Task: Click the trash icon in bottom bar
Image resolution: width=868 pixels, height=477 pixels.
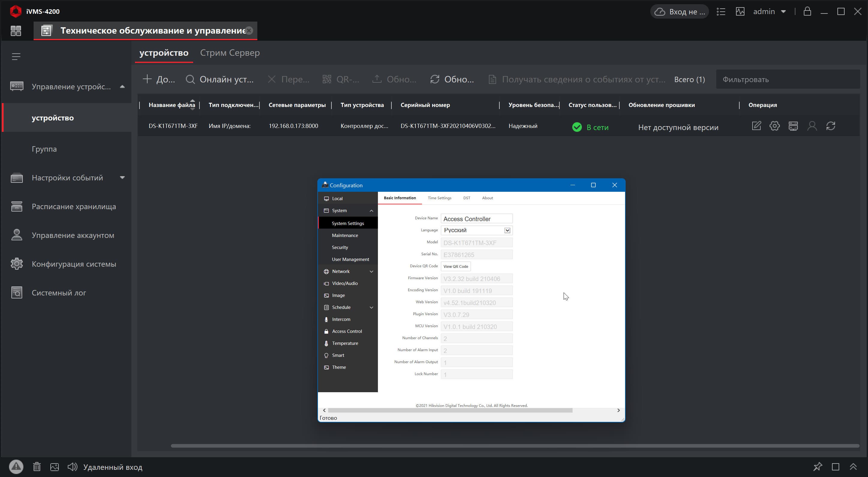Action: point(37,467)
